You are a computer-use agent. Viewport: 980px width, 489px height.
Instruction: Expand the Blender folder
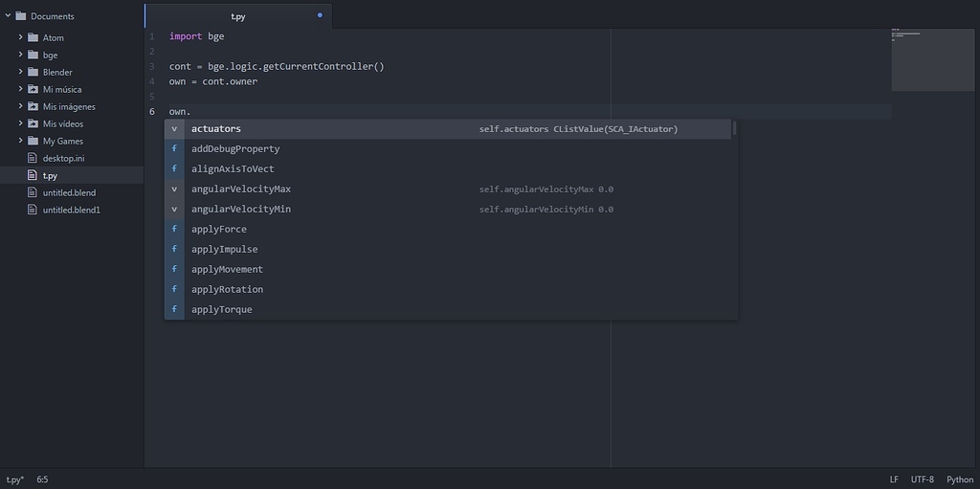tap(20, 72)
